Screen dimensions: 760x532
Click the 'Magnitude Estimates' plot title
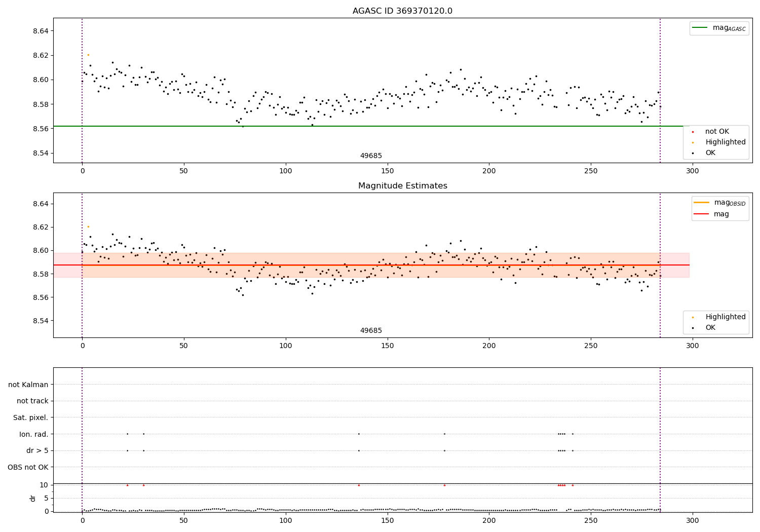coord(402,186)
